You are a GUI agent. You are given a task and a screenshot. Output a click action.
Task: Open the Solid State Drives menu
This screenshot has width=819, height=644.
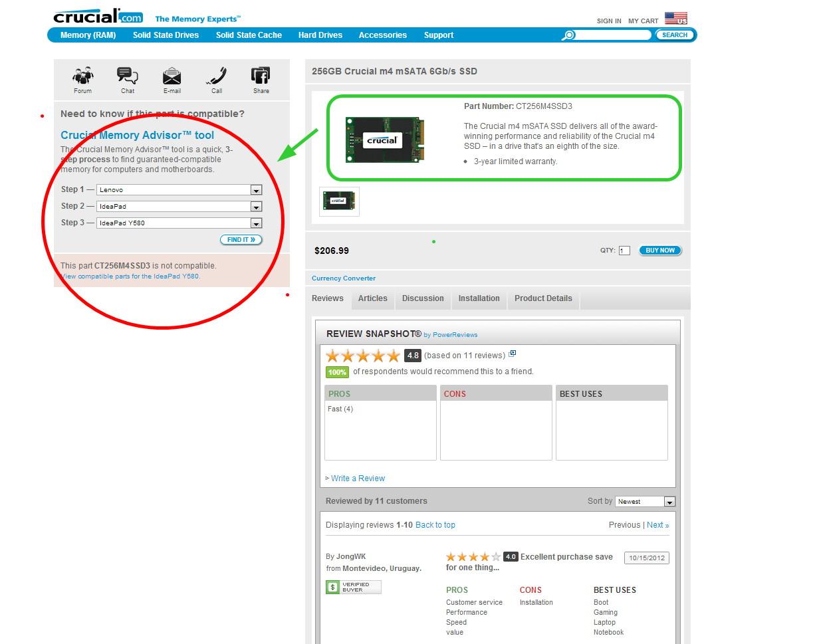(166, 35)
